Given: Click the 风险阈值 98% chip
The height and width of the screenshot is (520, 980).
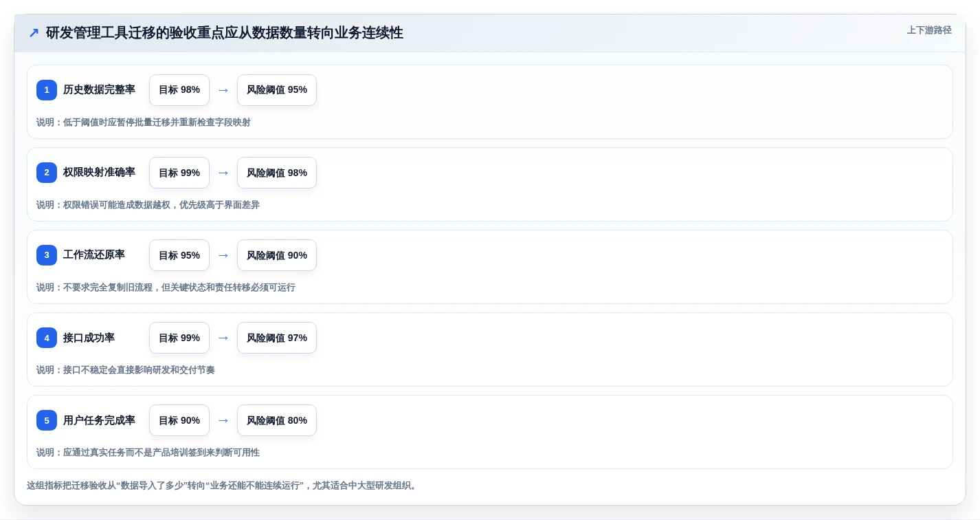Looking at the screenshot, I should (277, 173).
